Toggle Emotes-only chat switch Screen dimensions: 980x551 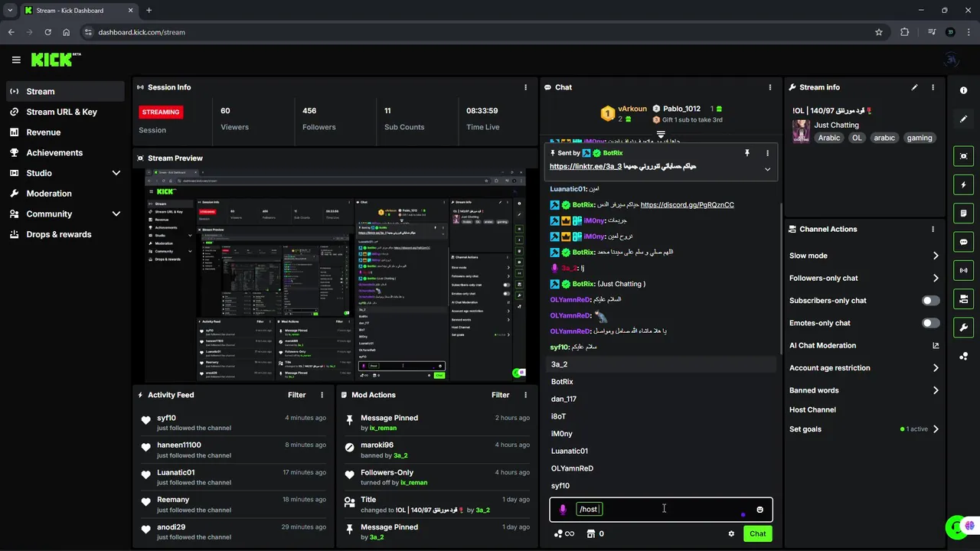pyautogui.click(x=931, y=323)
